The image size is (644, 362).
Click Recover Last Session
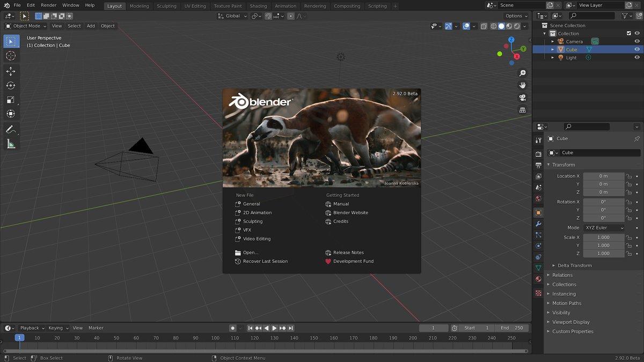[265, 261]
